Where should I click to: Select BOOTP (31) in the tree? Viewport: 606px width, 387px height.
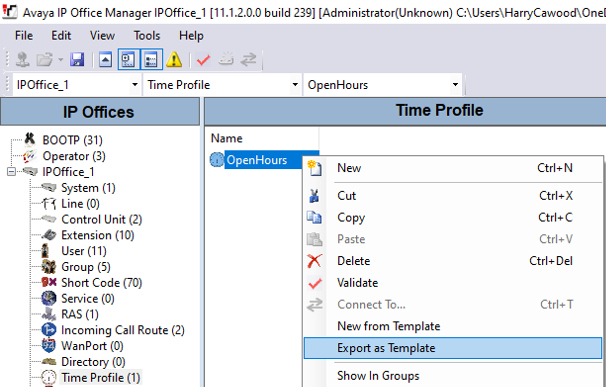click(72, 140)
